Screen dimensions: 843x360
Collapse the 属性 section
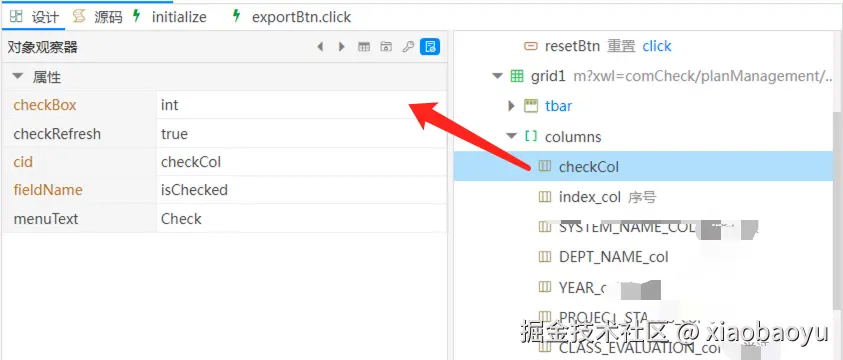coord(18,77)
